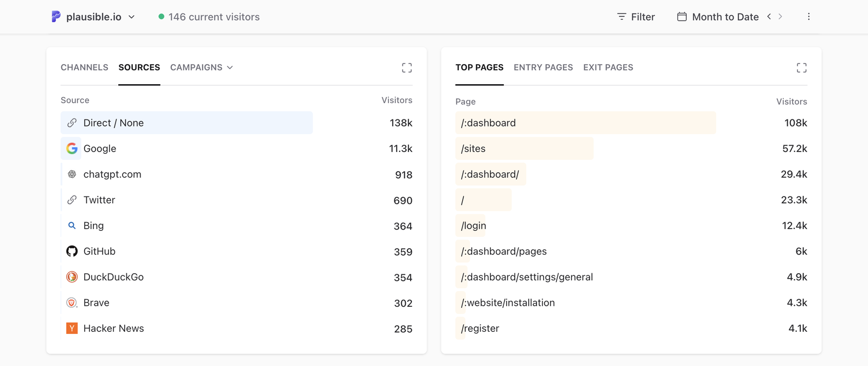Filter by Bing source

pyautogui.click(x=93, y=225)
